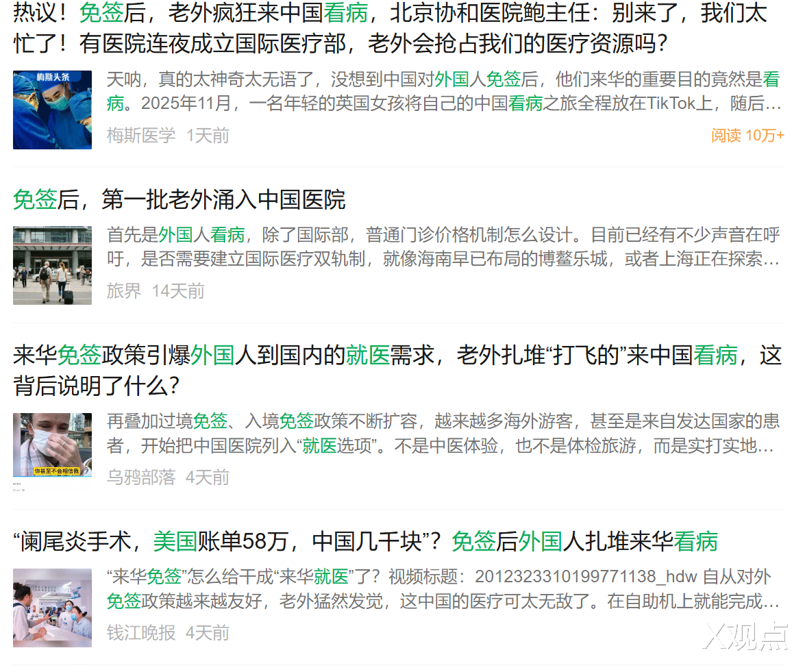Open the 乌鸦部落 publisher name
Viewport: 805px width, 672px height.
(141, 477)
